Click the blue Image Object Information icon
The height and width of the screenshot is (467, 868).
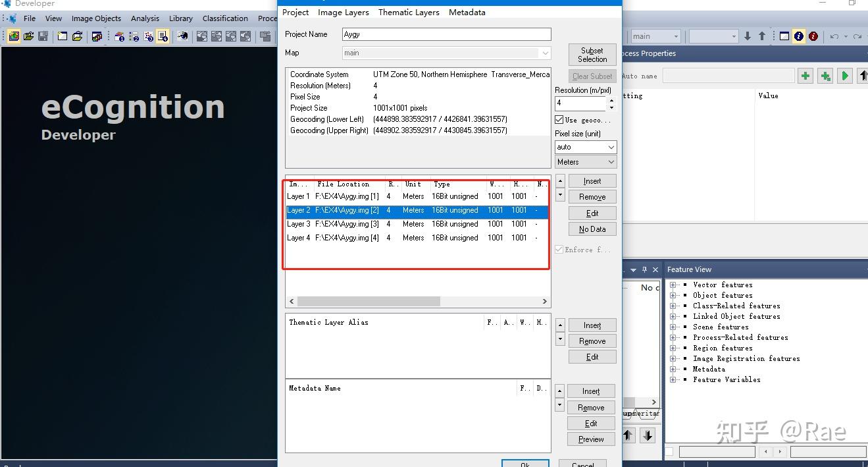point(798,36)
